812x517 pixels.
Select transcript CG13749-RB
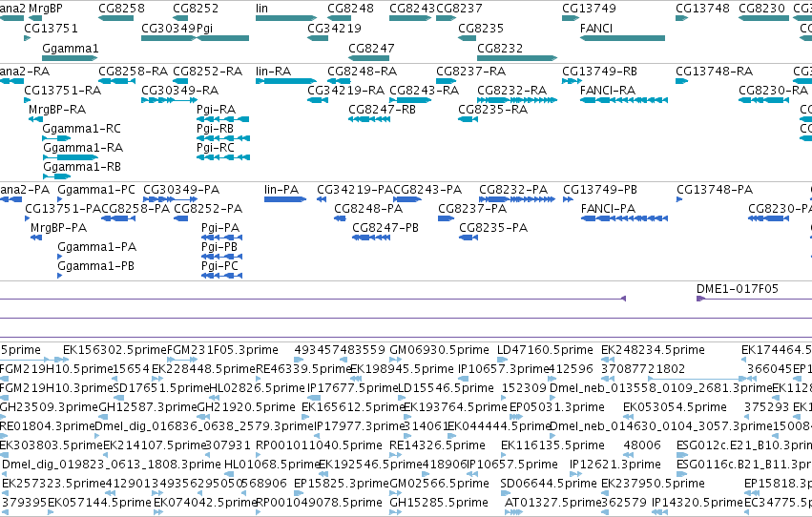(x=573, y=81)
